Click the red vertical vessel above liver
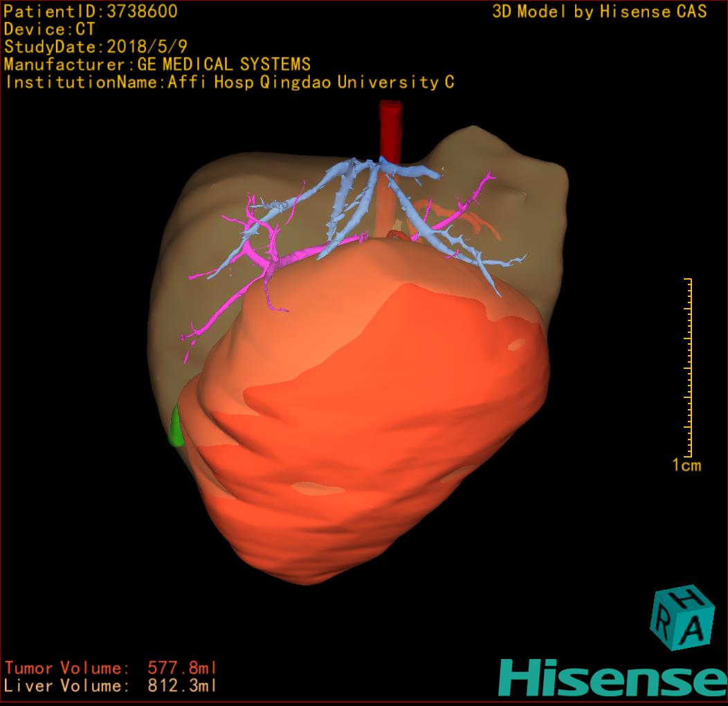728x706 pixels. coord(390,132)
